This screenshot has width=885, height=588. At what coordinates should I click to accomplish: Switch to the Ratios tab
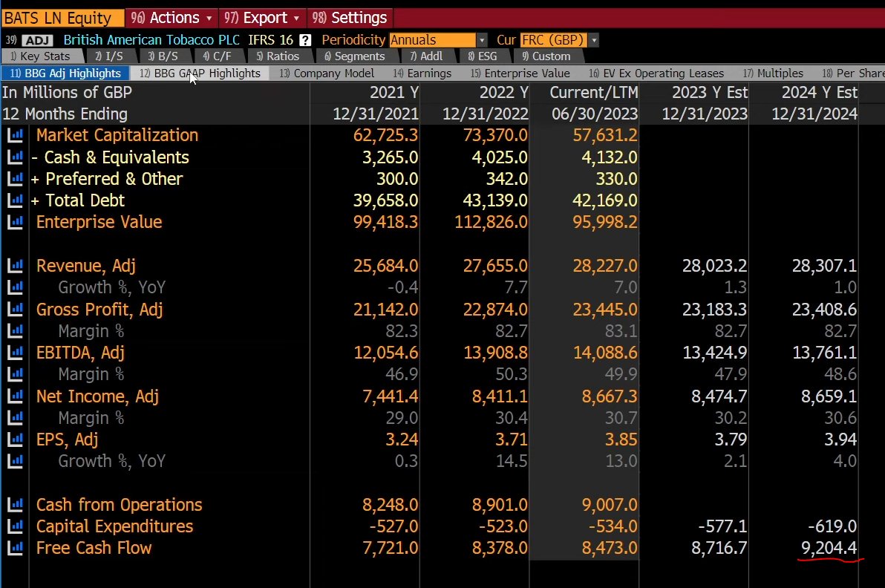pos(278,56)
